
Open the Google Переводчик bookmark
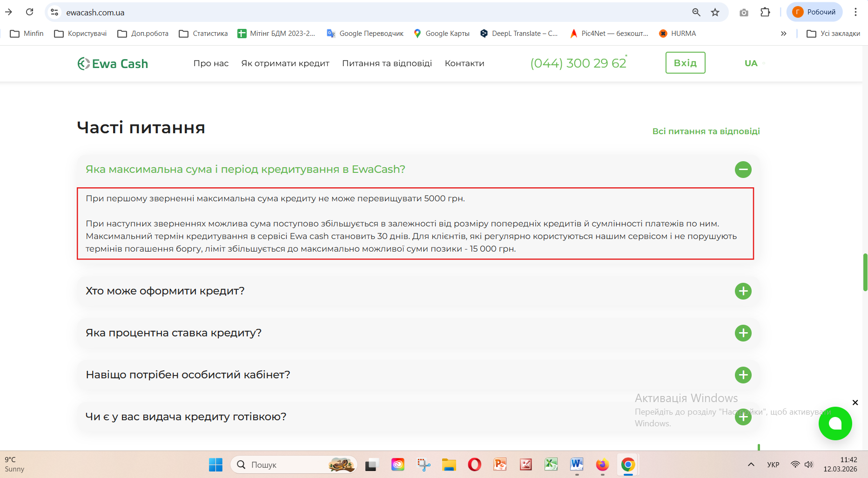(365, 34)
